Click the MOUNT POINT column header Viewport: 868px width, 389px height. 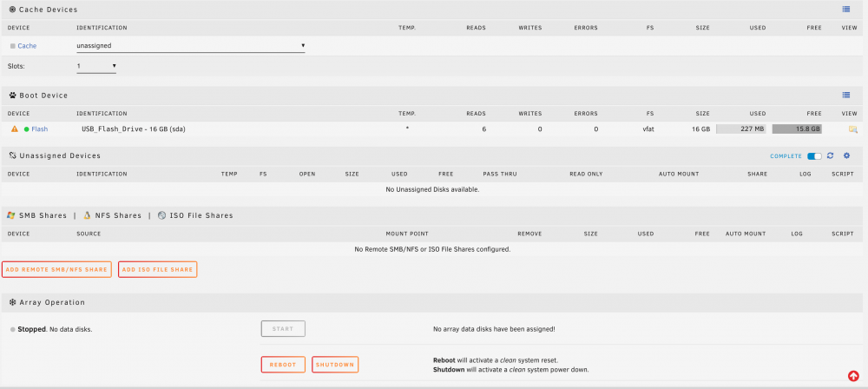click(x=407, y=234)
